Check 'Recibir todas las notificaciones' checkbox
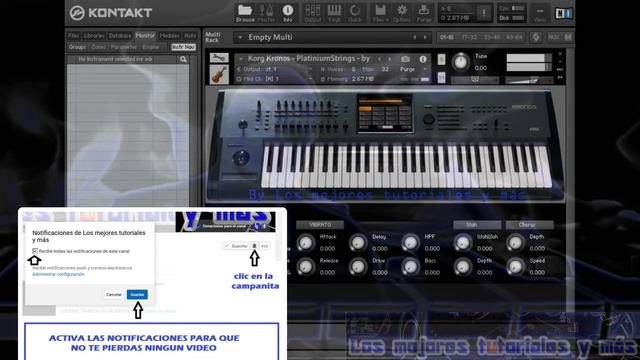This screenshot has height=360, width=640. coord(35,251)
